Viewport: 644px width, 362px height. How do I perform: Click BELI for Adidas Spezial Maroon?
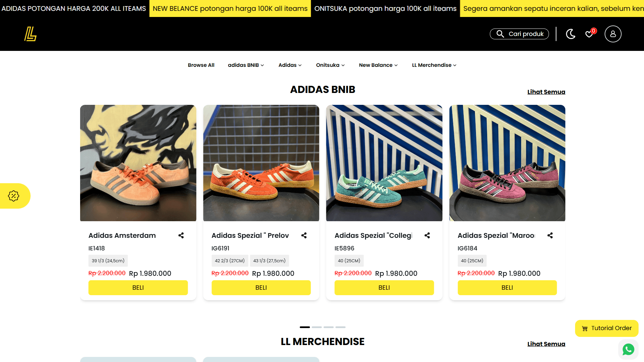click(x=507, y=288)
